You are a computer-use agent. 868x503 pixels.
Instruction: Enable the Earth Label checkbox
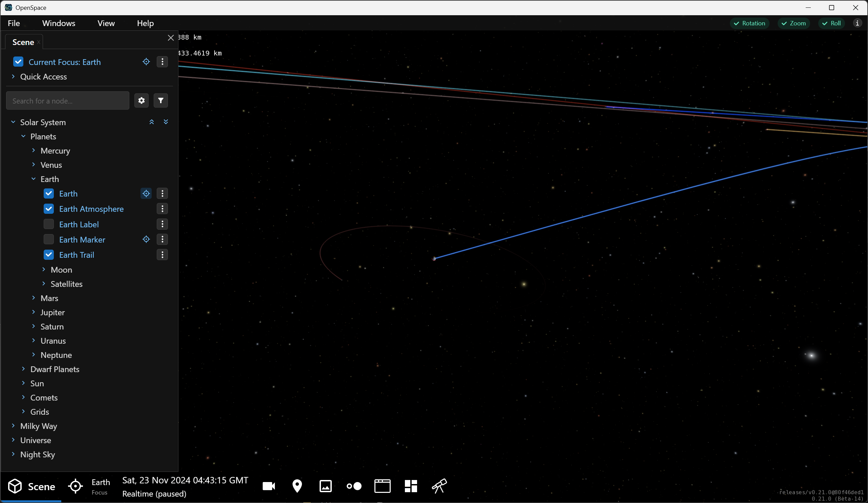coord(48,224)
